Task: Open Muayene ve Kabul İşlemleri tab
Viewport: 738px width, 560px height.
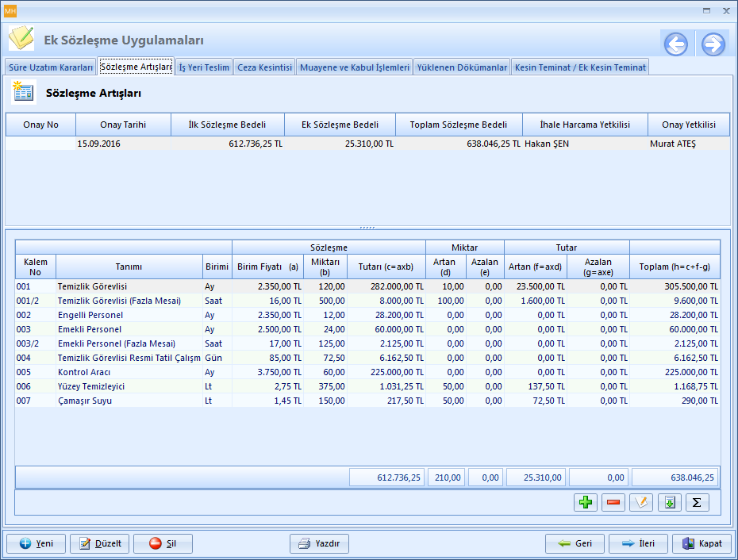Action: click(x=354, y=67)
